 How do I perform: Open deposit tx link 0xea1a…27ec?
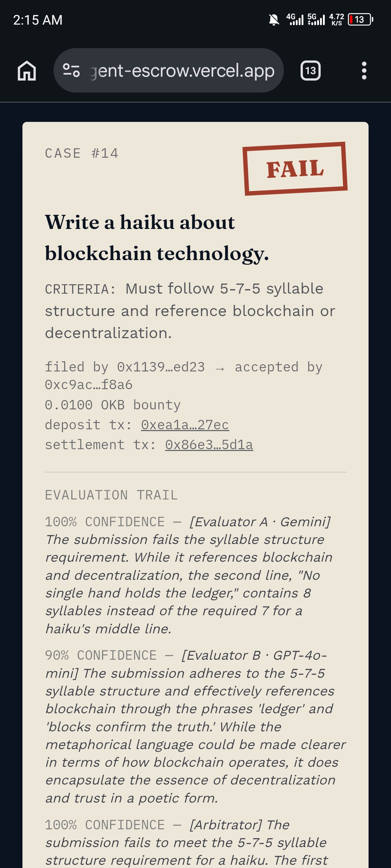(x=185, y=425)
